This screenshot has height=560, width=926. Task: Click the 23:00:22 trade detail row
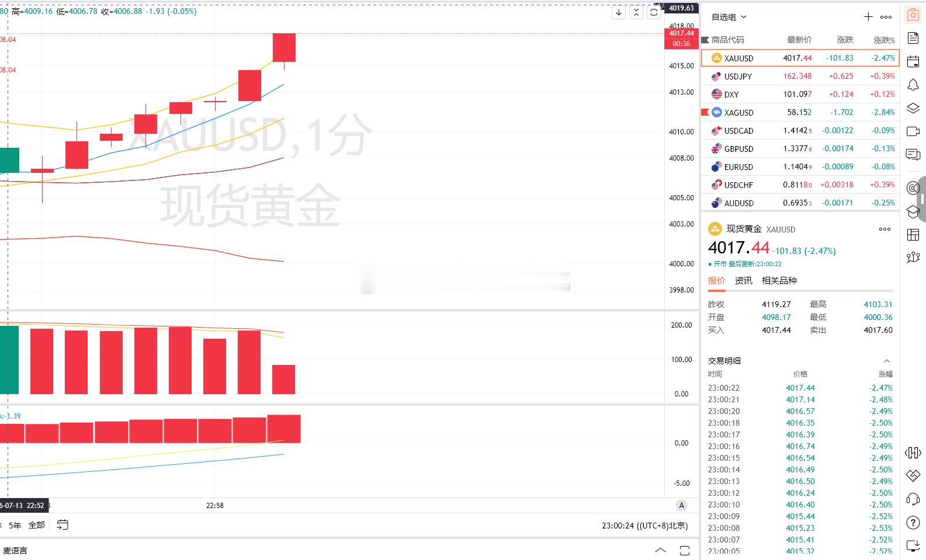pos(800,388)
